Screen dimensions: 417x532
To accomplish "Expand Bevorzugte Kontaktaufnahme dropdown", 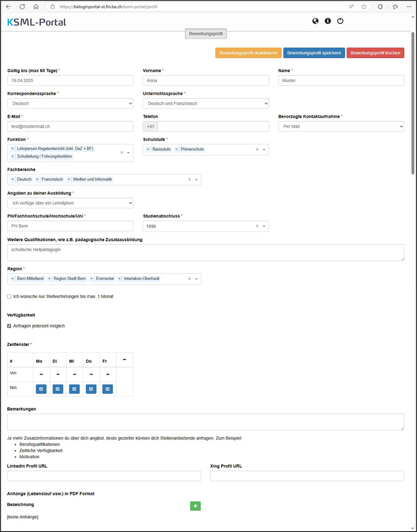I will click(341, 126).
